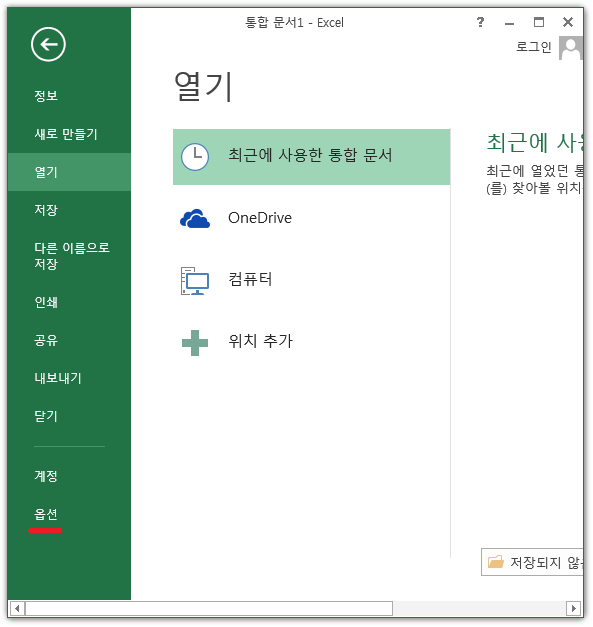Click the scrollbar left arrow

(x=17, y=608)
